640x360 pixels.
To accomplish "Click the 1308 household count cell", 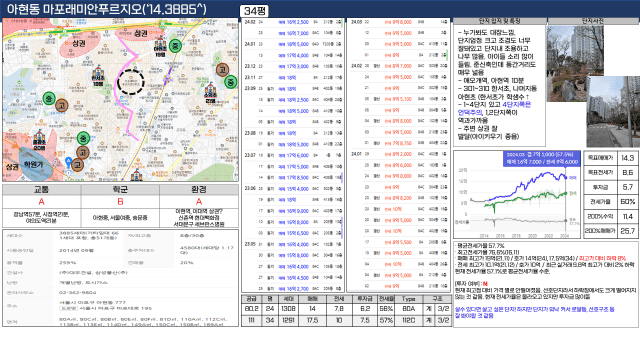I will point(288,309).
